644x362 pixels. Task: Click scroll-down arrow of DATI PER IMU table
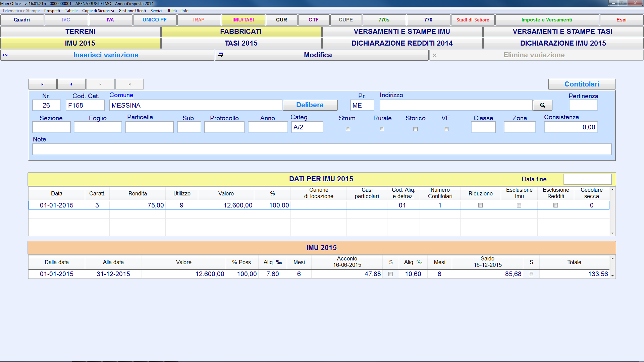pyautogui.click(x=612, y=233)
